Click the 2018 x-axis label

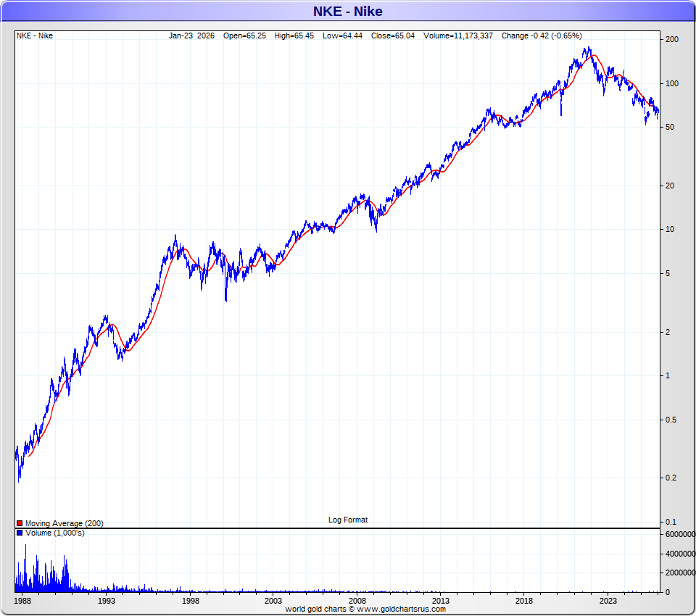[x=523, y=601]
